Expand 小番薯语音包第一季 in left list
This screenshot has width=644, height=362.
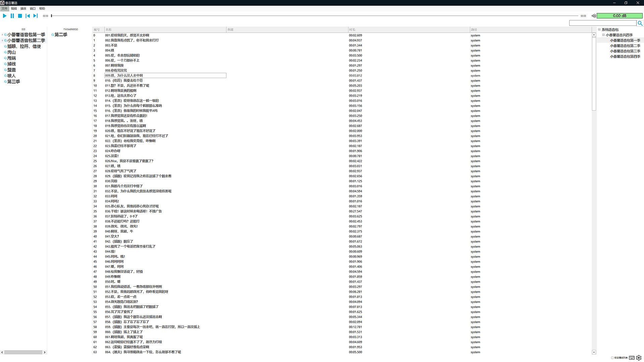[2, 35]
